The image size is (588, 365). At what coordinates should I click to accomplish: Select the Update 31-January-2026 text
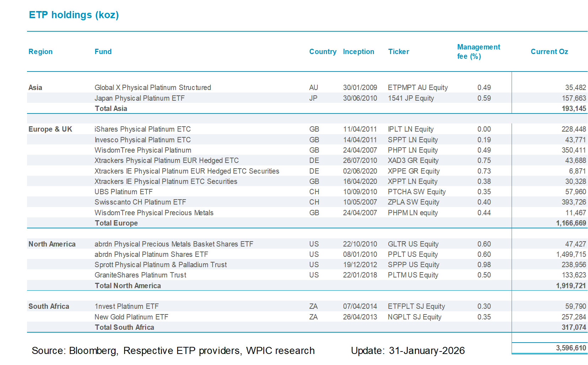407,351
